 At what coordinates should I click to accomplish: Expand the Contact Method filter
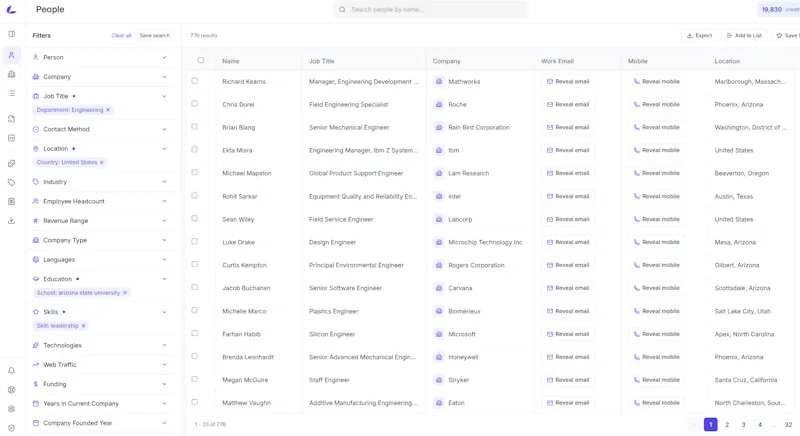coord(100,130)
